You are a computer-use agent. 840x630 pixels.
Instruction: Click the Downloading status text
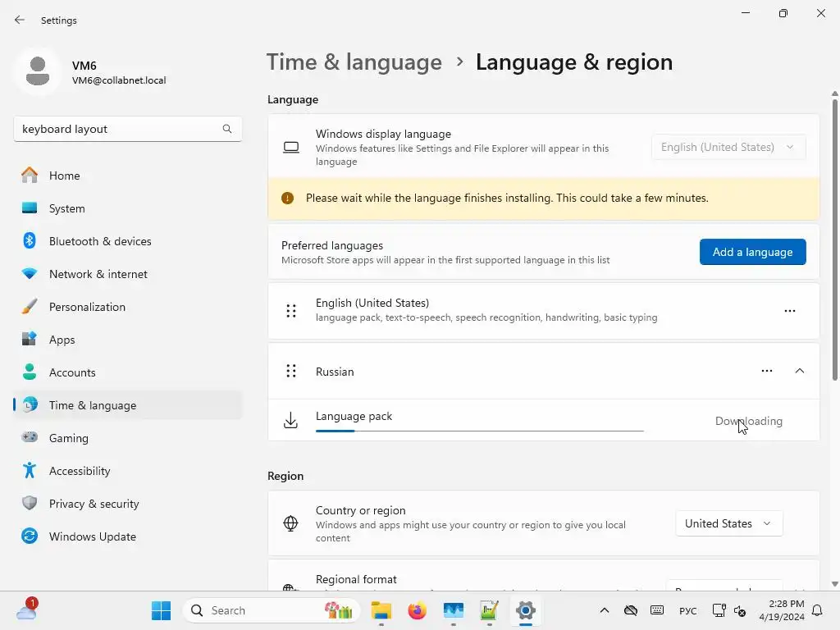748,421
